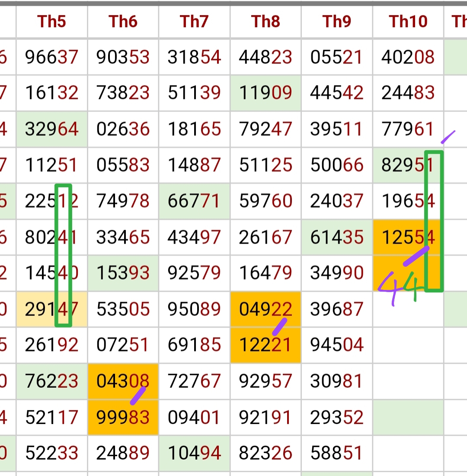Click the Th6 column header

[x=123, y=22]
